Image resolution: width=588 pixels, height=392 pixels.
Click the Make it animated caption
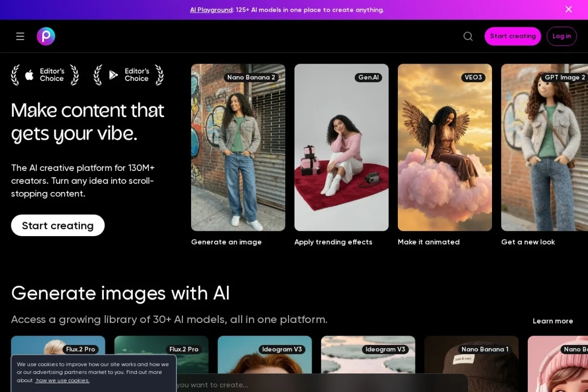click(429, 242)
